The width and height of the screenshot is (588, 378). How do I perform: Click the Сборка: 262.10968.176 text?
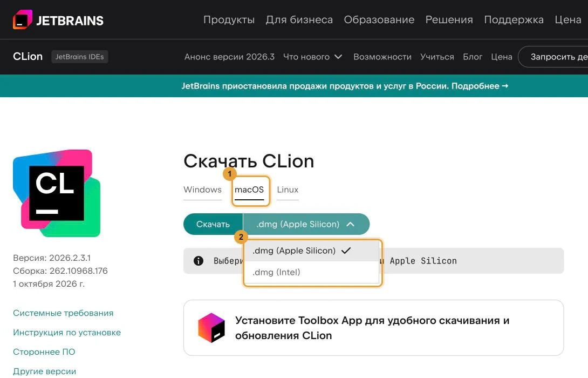pyautogui.click(x=60, y=271)
